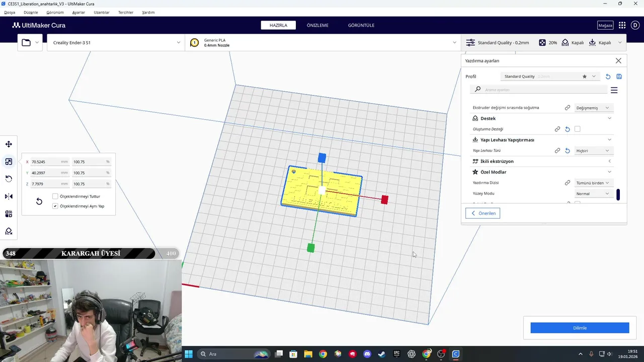Open the Yüzey Modu Normal dropdown

pyautogui.click(x=593, y=194)
